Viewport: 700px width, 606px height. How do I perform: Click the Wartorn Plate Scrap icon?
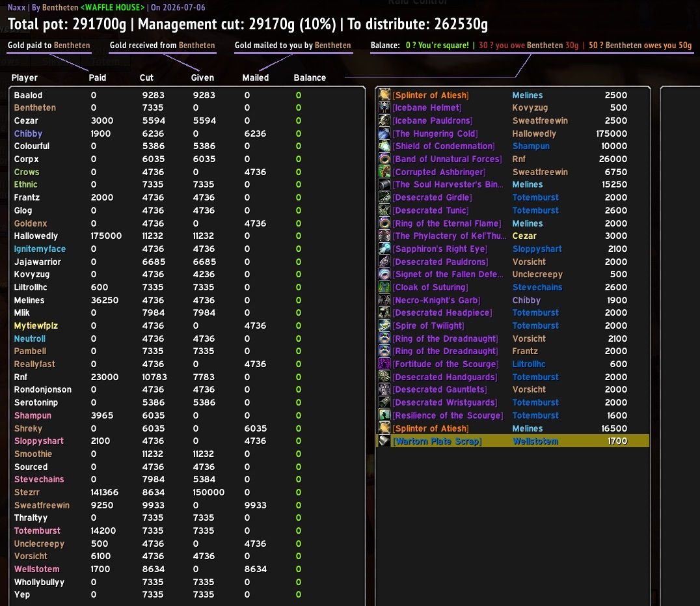pos(384,441)
